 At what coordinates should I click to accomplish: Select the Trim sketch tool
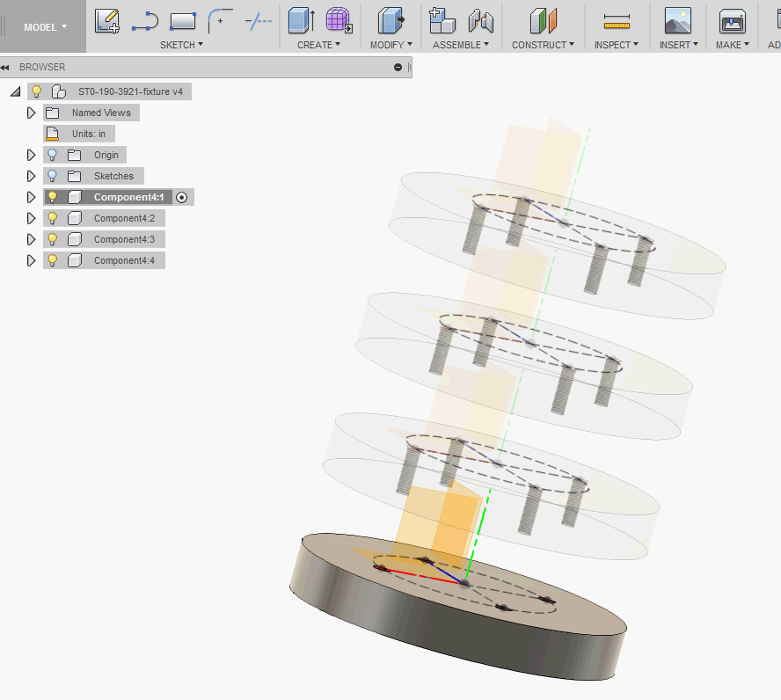259,21
